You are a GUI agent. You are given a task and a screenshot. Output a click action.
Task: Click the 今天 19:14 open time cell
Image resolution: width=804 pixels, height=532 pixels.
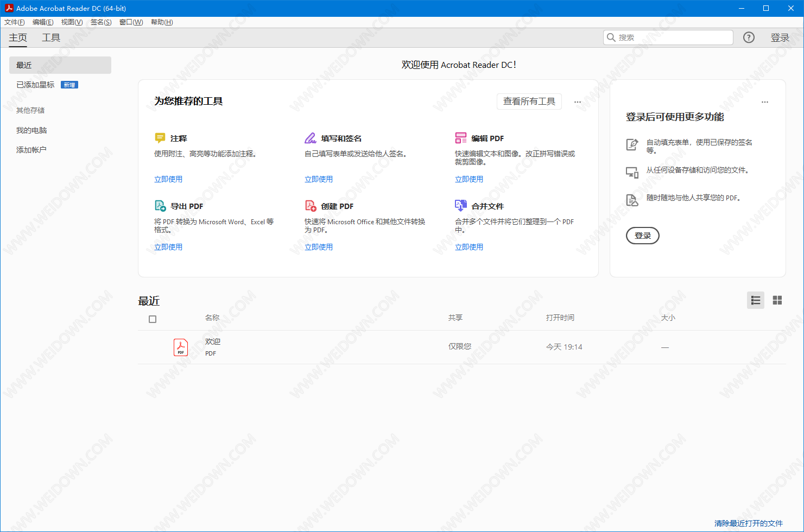(564, 347)
